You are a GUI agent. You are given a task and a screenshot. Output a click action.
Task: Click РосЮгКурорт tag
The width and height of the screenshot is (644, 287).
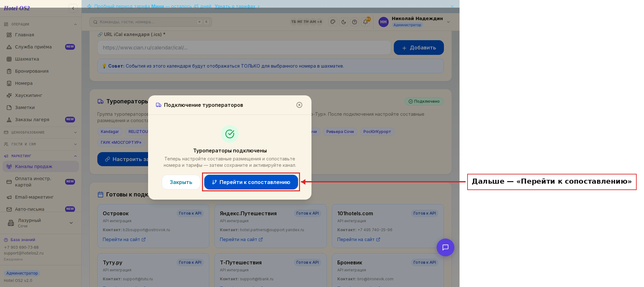[x=377, y=132]
